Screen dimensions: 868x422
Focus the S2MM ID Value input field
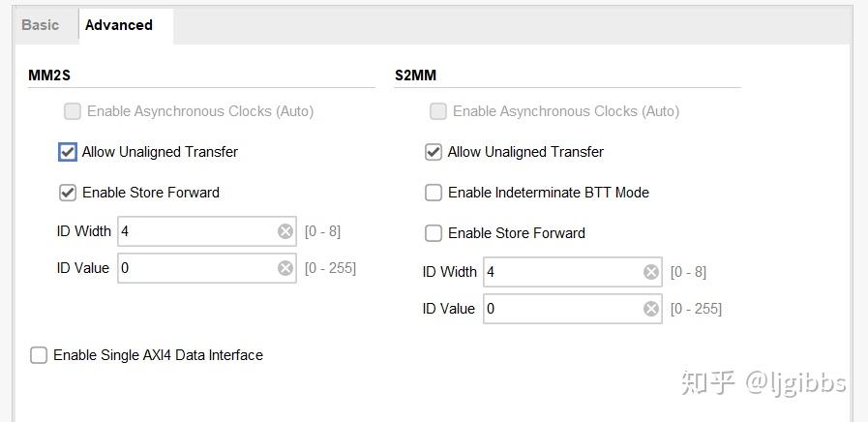point(562,309)
